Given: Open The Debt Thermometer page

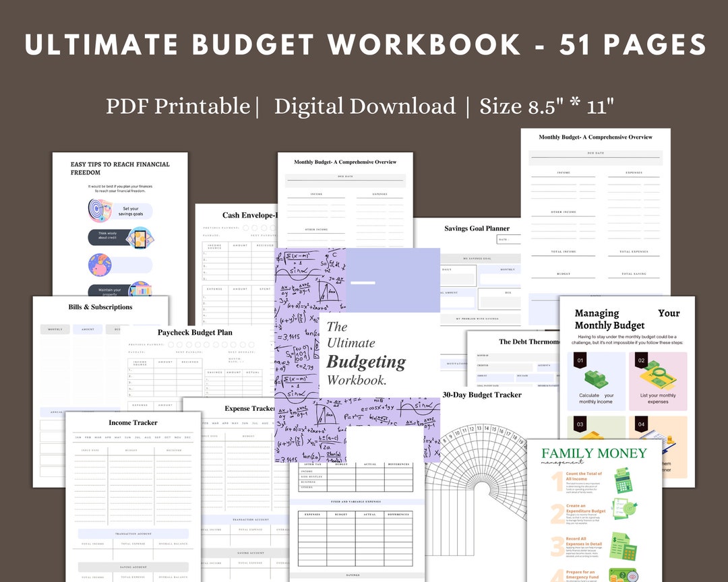Looking at the screenshot, I should (513, 358).
